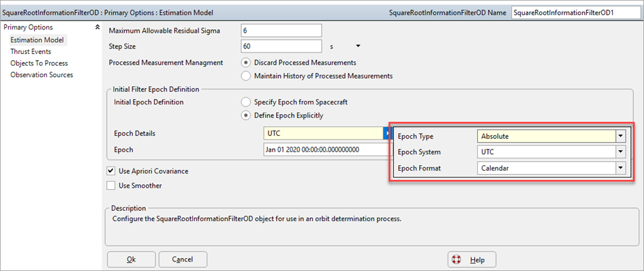This screenshot has width=644, height=271.
Task: Open the Objects To Process page
Action: [39, 63]
